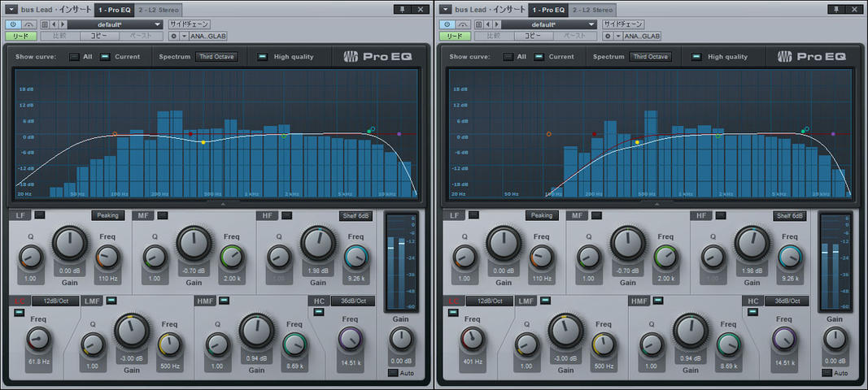
Task: Click the orange LF node on left graph
Action: 116,134
